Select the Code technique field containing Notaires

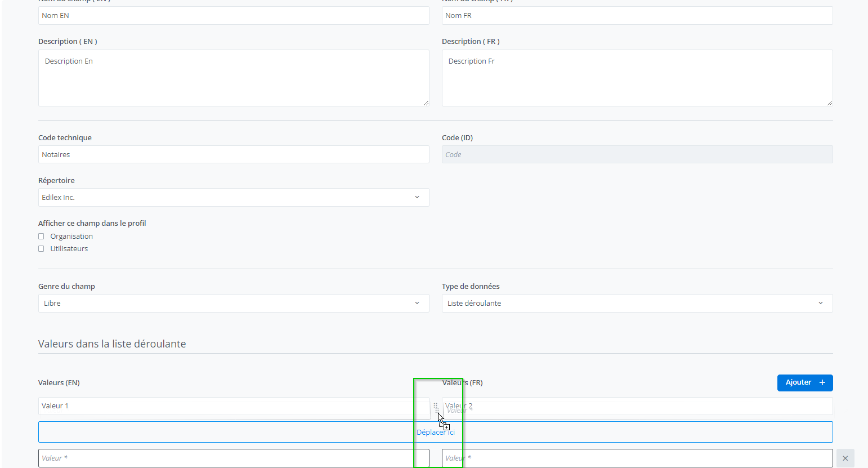pyautogui.click(x=233, y=154)
